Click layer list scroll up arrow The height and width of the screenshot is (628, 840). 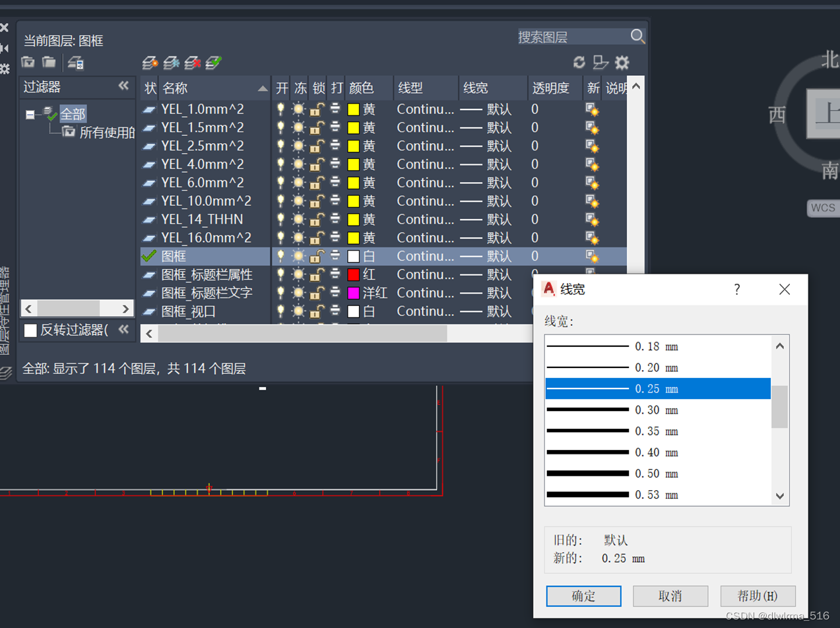coord(637,86)
